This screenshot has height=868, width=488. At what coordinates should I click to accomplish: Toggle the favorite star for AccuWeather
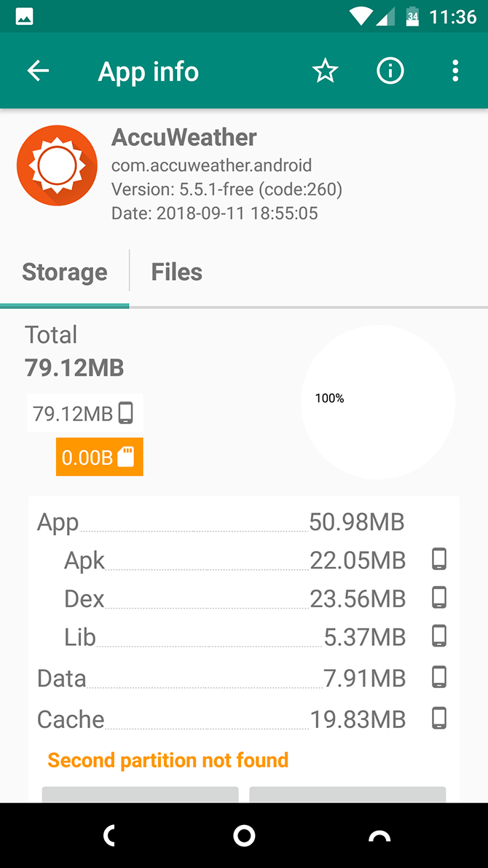click(x=325, y=71)
